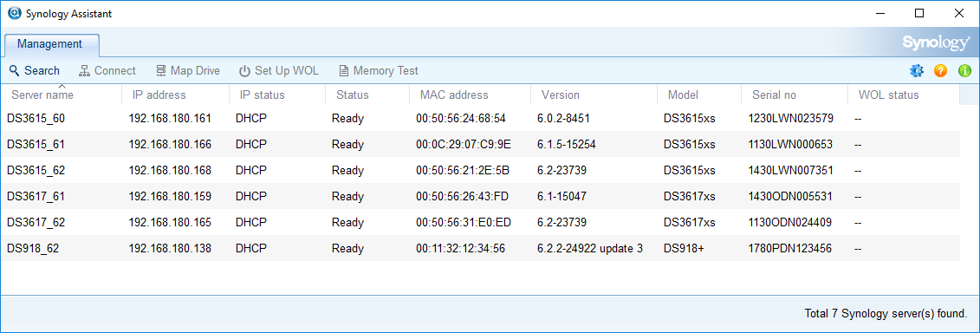980x333 pixels.
Task: Click model DS918+ cell
Action: click(684, 249)
